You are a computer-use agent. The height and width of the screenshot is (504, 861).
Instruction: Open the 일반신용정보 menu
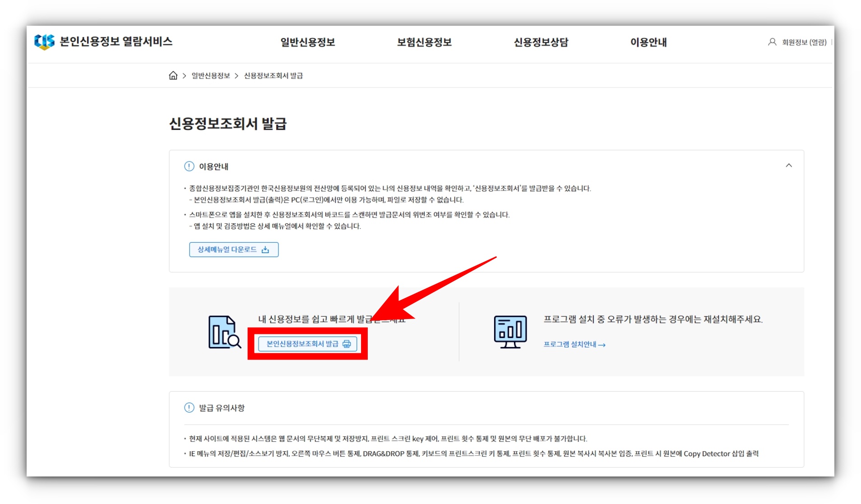point(309,42)
